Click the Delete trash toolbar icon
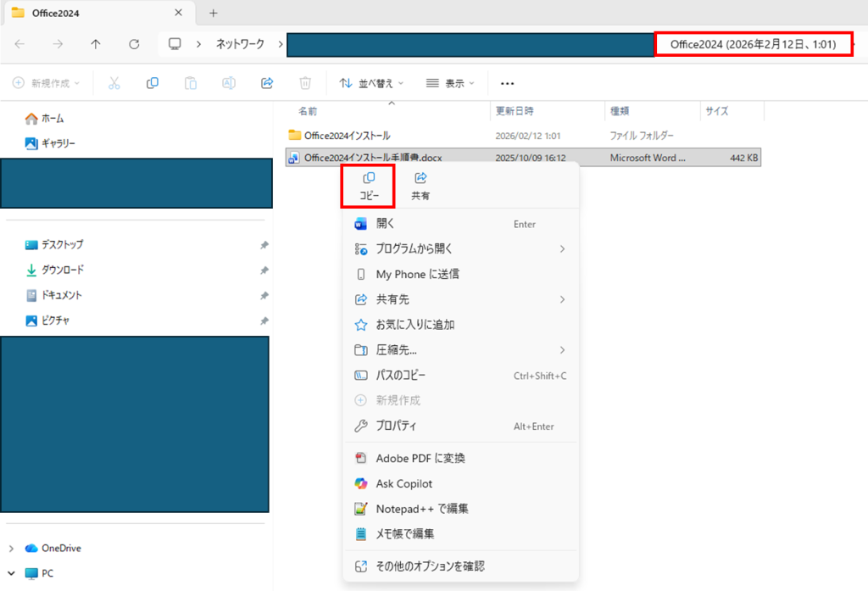 [x=305, y=83]
